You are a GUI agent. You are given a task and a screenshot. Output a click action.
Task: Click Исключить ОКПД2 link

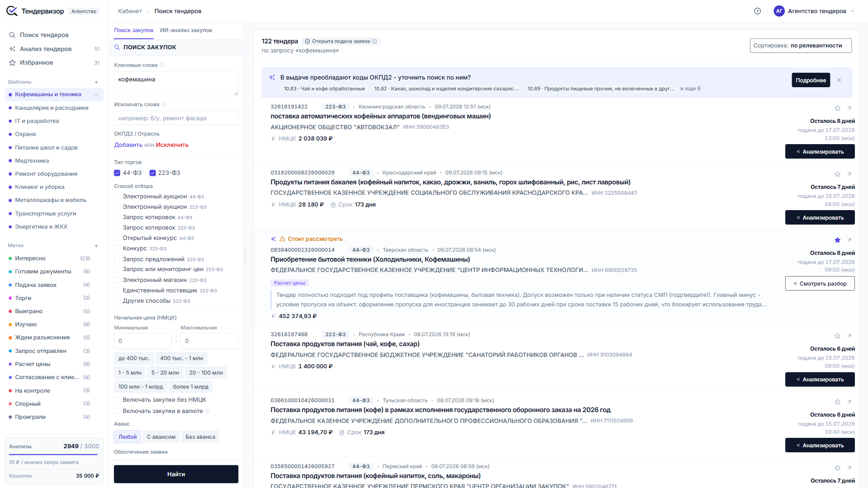(x=172, y=145)
